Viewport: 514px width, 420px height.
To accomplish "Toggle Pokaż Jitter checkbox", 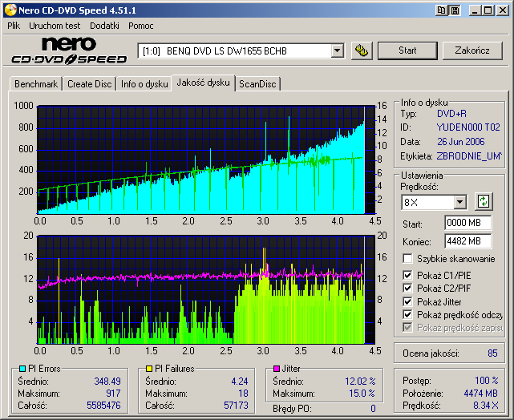I will tap(407, 301).
